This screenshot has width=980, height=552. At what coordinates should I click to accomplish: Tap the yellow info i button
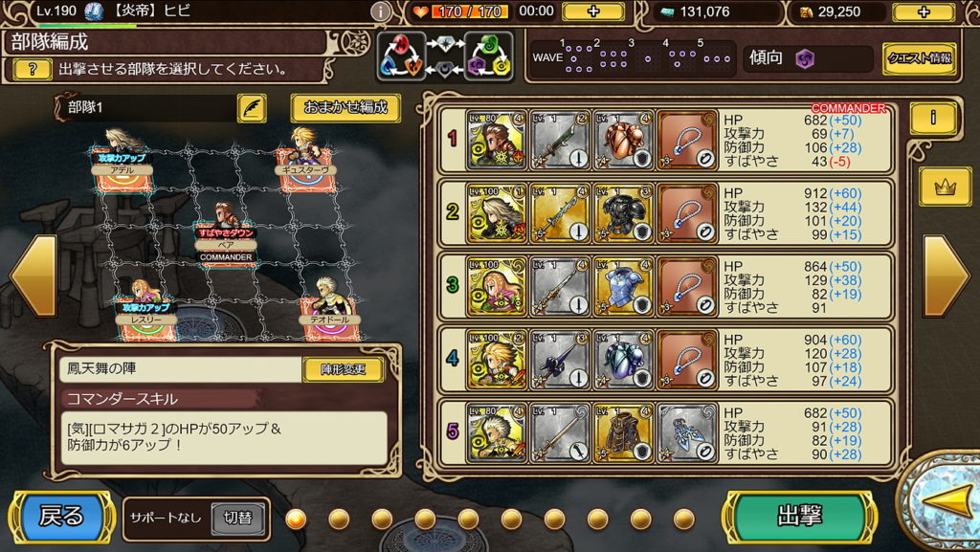pyautogui.click(x=933, y=118)
